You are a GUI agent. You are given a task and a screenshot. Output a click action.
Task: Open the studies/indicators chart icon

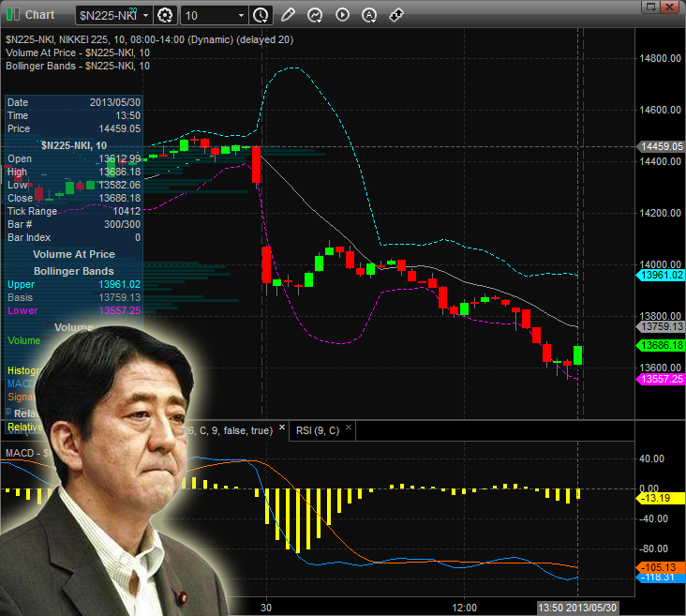(315, 15)
